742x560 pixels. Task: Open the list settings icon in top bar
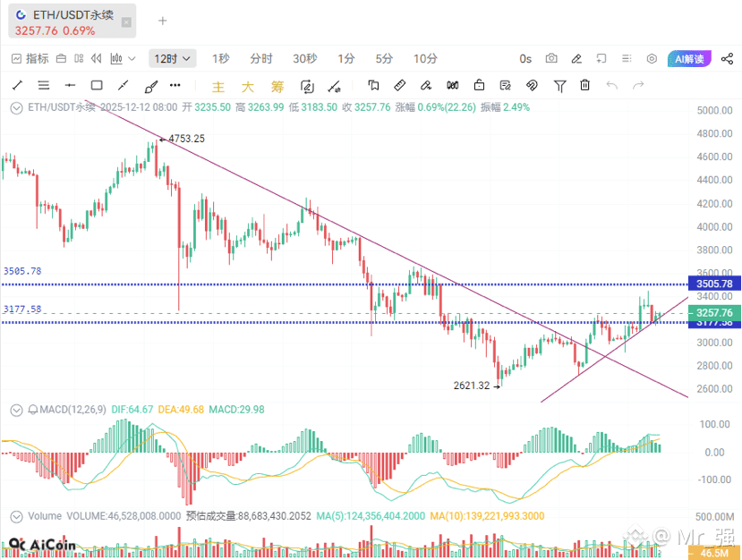pos(627,59)
